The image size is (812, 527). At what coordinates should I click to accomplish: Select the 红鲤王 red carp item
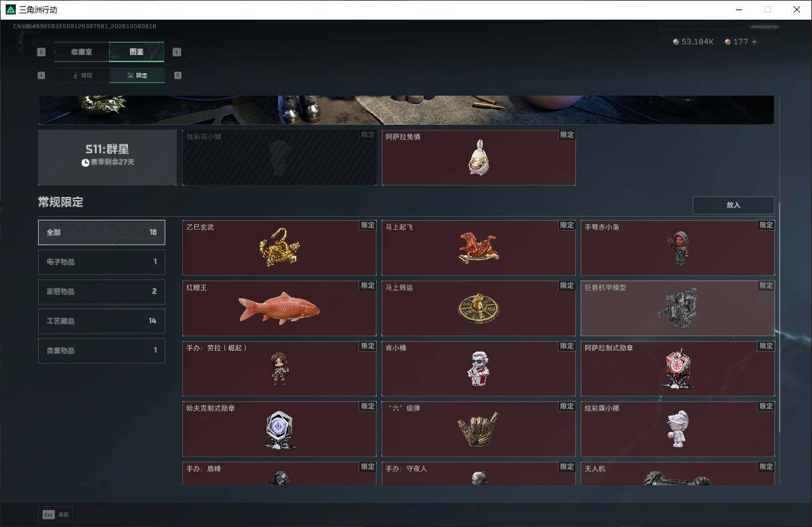tap(279, 308)
